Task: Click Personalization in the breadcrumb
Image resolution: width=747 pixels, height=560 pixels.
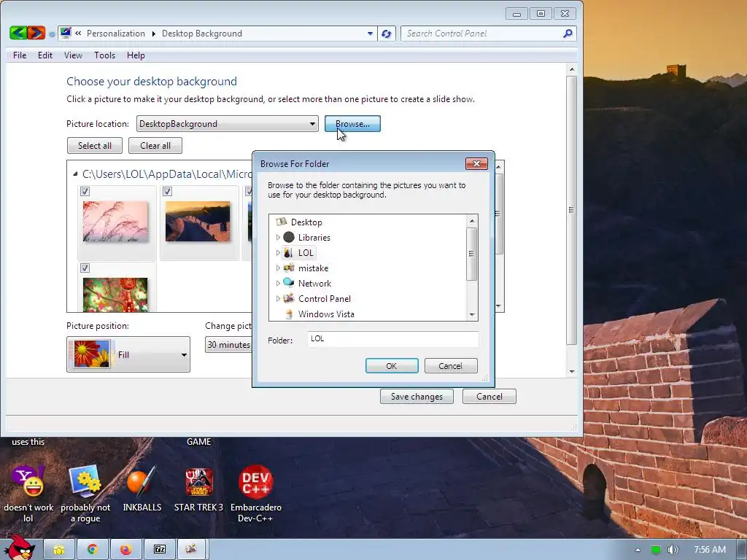Action: [116, 34]
